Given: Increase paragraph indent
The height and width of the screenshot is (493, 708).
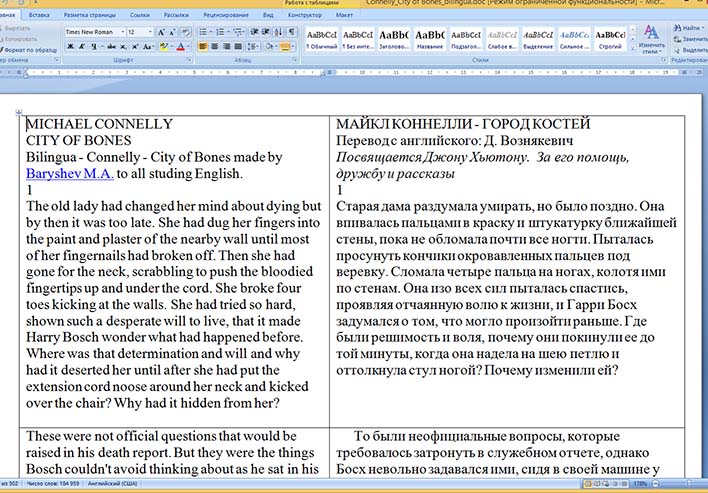Looking at the screenshot, I should 266,32.
